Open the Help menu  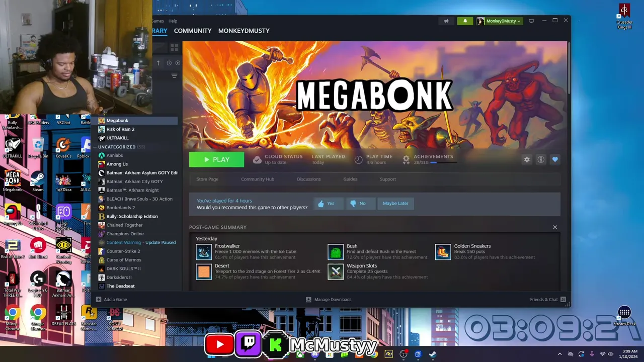click(x=173, y=21)
